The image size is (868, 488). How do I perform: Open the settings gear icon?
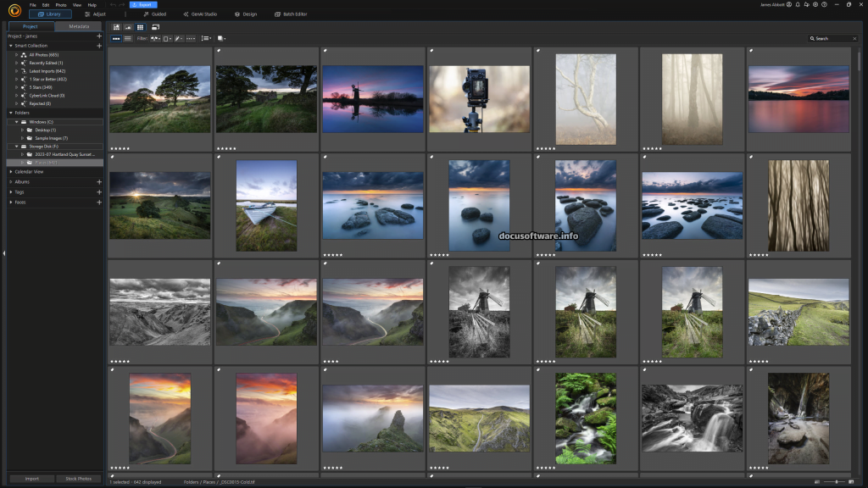coord(814,5)
